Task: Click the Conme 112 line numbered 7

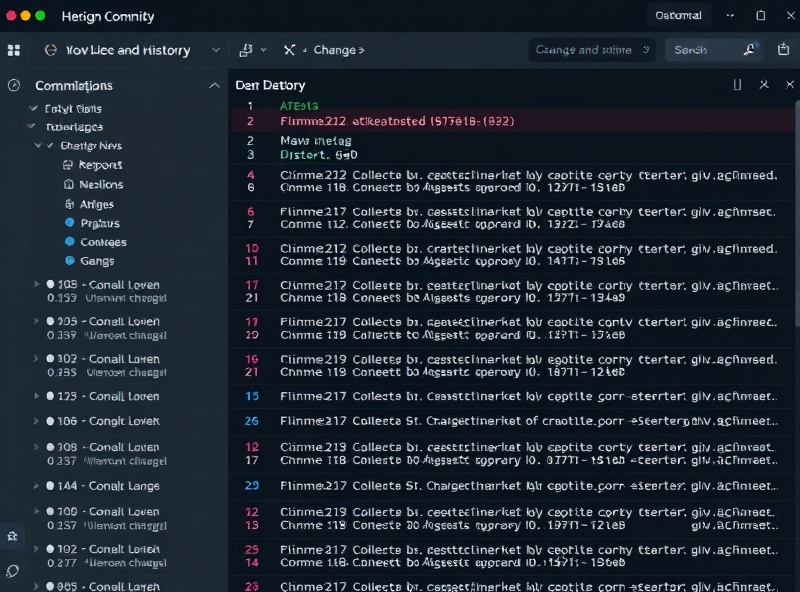Action: click(x=452, y=224)
